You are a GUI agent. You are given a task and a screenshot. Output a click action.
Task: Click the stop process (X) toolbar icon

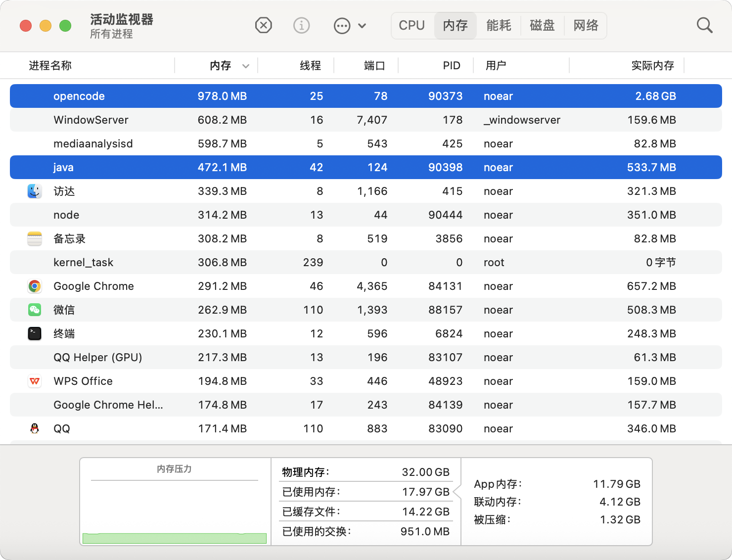[264, 25]
